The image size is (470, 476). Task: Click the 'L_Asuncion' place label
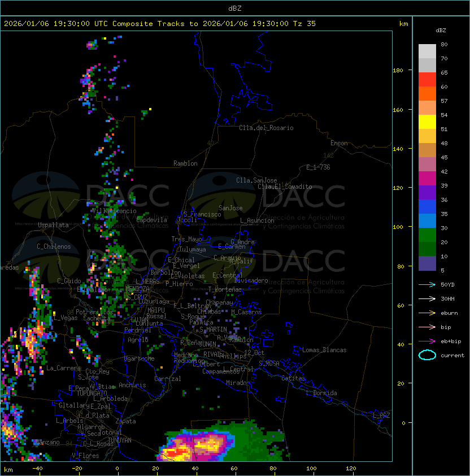point(257,220)
